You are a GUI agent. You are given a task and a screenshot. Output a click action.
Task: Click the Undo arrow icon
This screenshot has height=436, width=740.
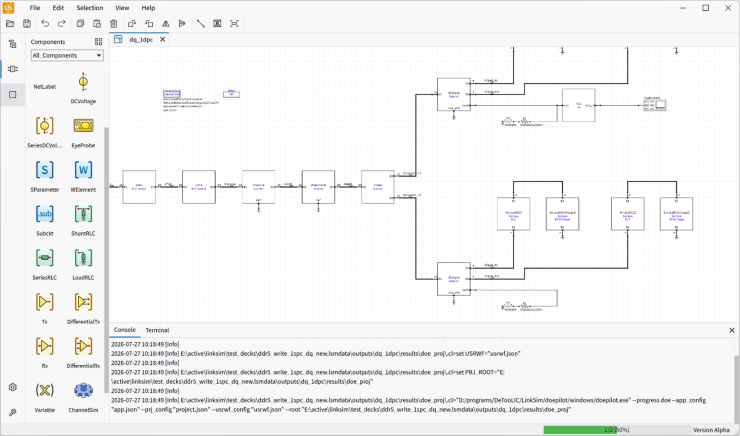[x=45, y=24]
